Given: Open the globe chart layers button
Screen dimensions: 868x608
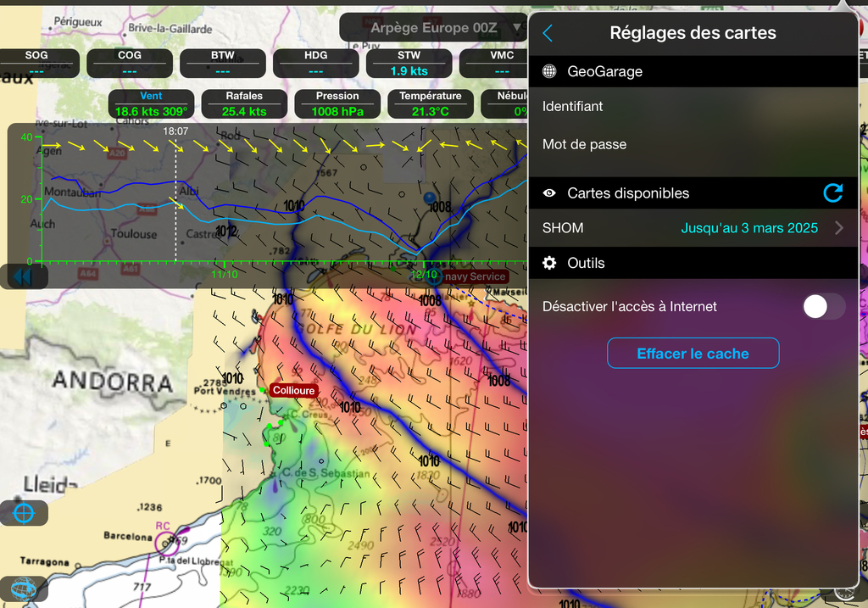Looking at the screenshot, I should pos(24,589).
